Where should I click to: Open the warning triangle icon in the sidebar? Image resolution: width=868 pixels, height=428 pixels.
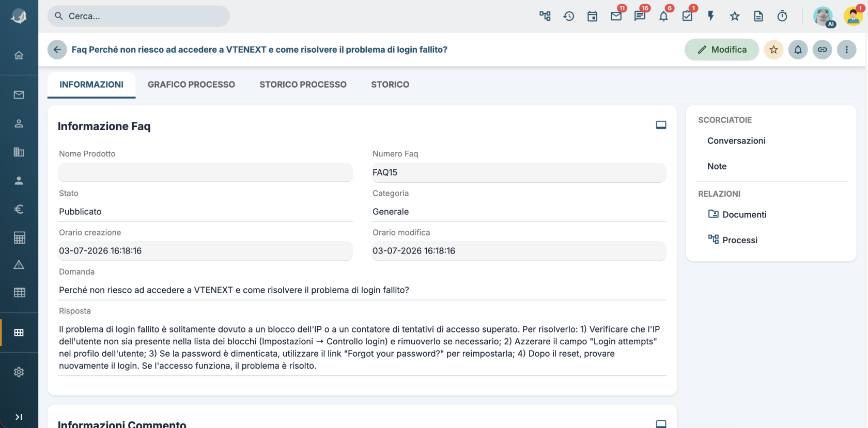tap(19, 265)
